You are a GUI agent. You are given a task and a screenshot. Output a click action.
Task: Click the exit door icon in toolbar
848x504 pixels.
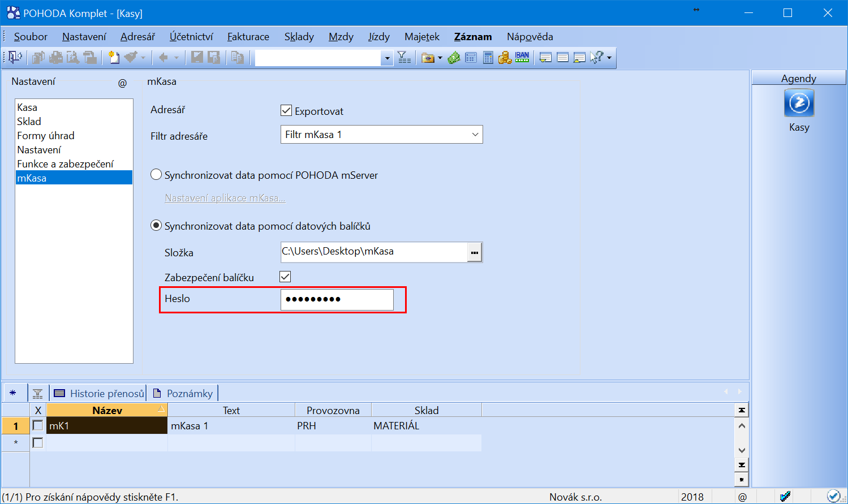coord(15,57)
